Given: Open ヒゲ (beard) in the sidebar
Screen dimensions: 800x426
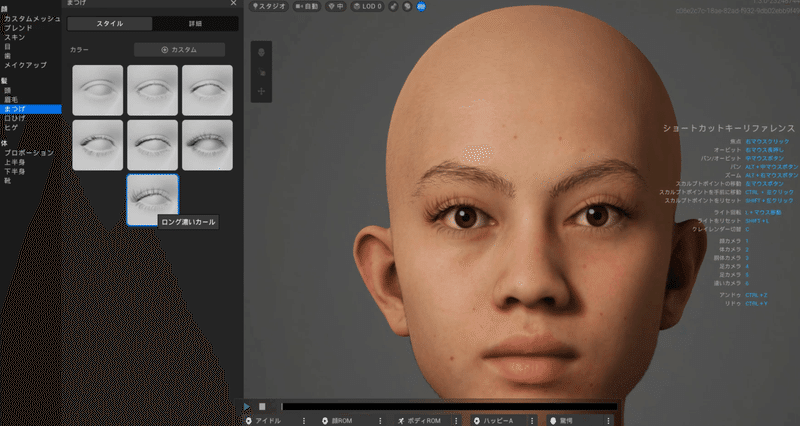Looking at the screenshot, I should [11, 128].
